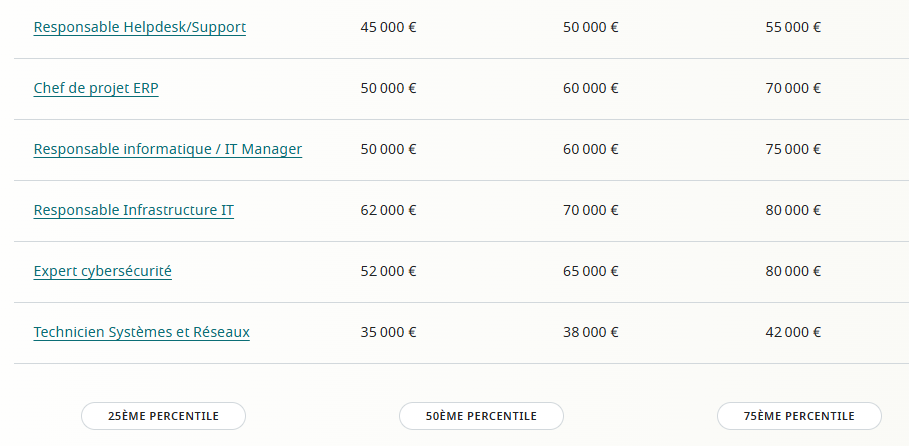Click the 60 000 € Chef de projet ERP median

590,88
